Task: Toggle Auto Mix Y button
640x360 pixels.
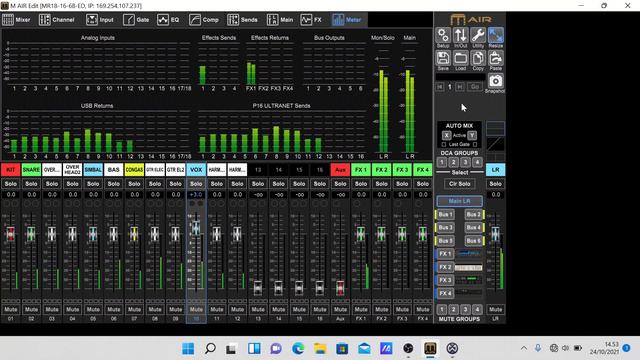Action: pyautogui.click(x=472, y=135)
